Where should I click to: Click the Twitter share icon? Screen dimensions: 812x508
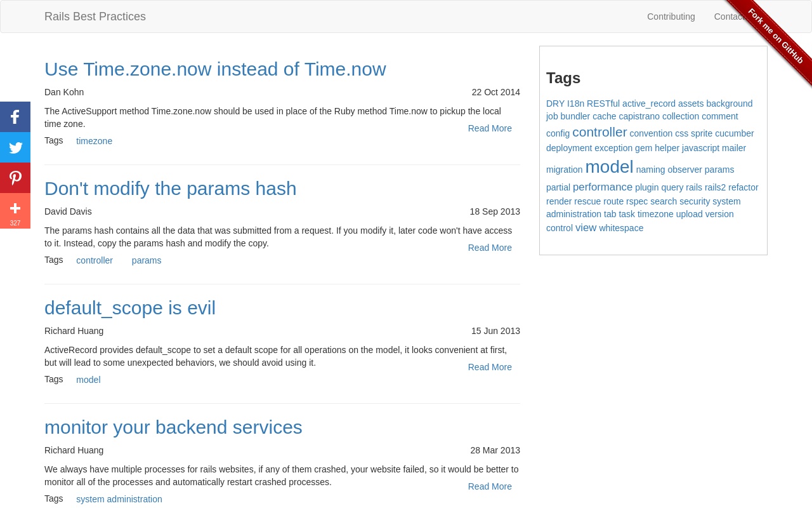pyautogui.click(x=15, y=147)
